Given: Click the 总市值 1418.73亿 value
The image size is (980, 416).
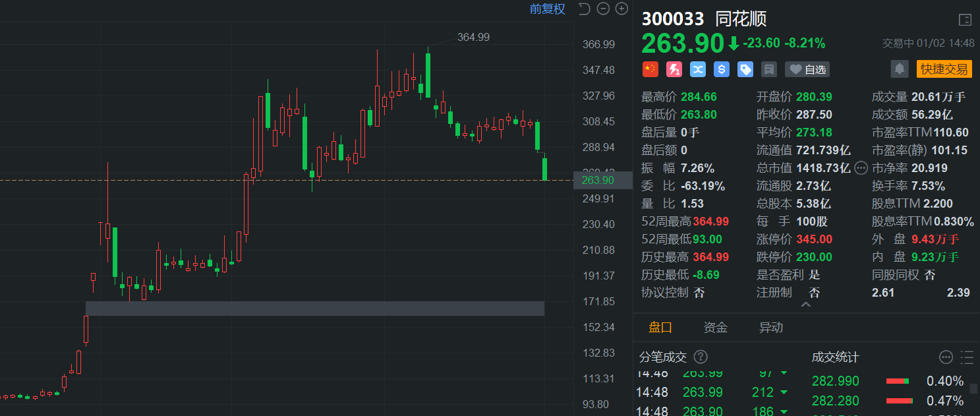Looking at the screenshot, I should (x=823, y=168).
